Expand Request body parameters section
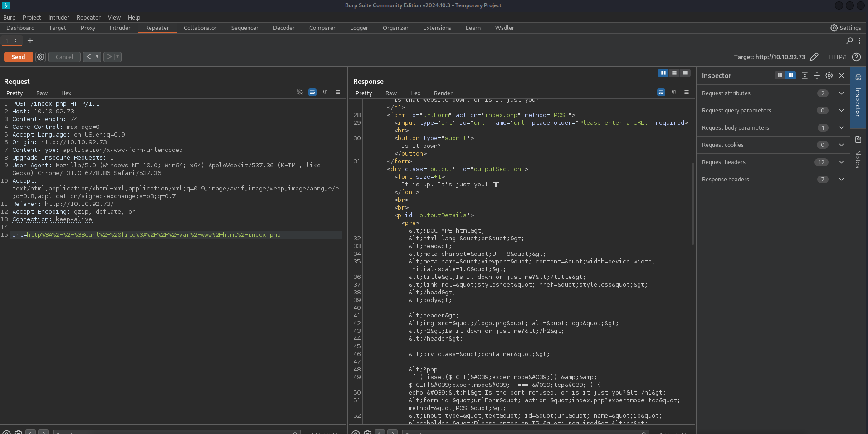This screenshot has width=868, height=434. (x=773, y=127)
